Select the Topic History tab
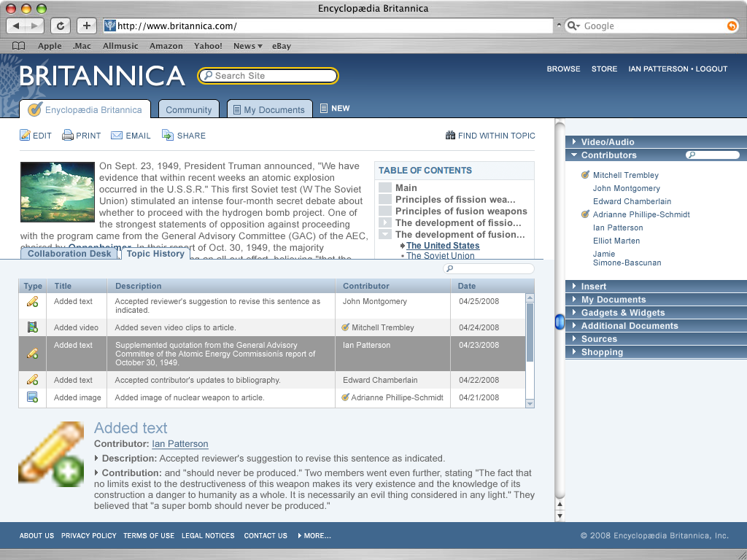 coord(155,253)
